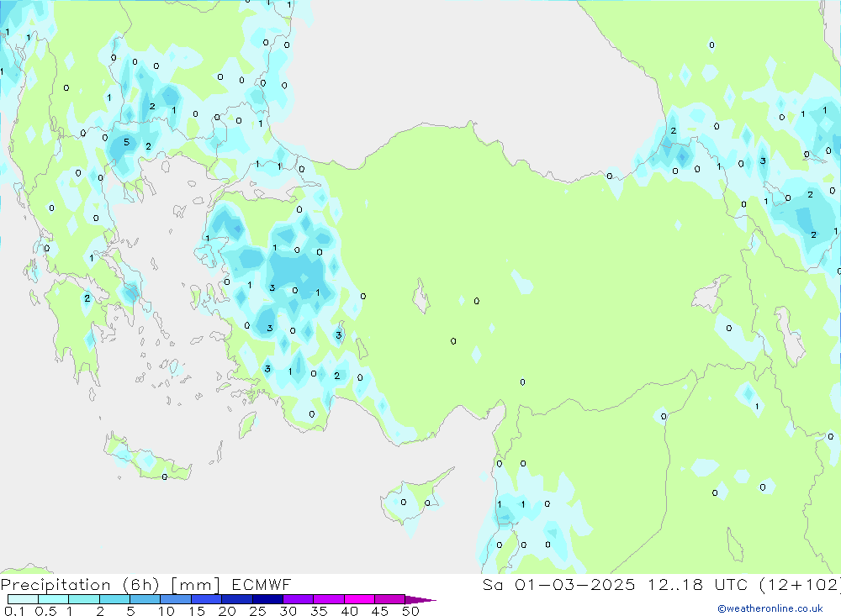Screen dimensions: 841x616
Task: Click the '35' legend label
Action: click(319, 611)
